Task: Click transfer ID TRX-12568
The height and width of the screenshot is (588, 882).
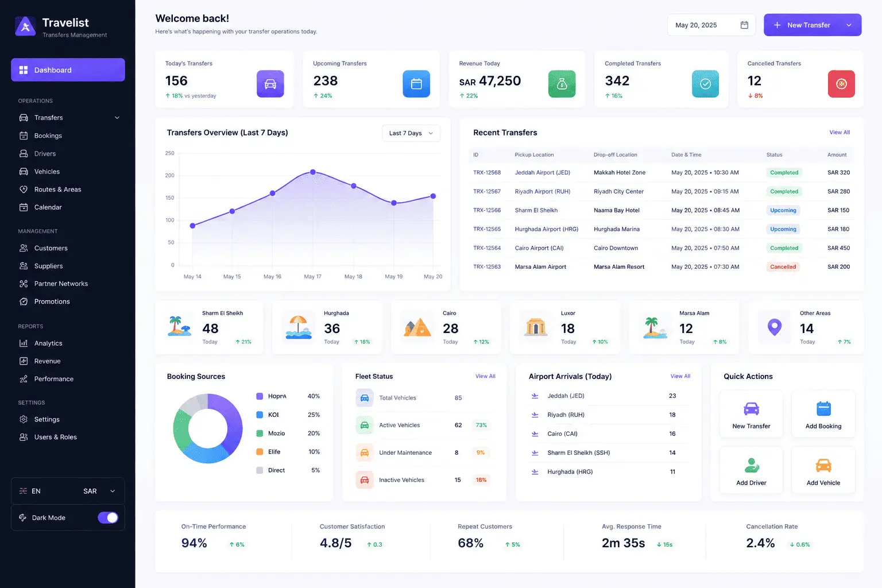Action: point(487,173)
